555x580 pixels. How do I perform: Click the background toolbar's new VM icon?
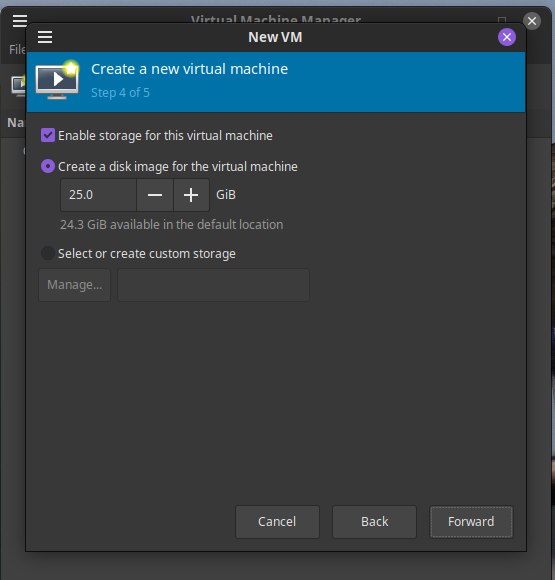[18, 86]
